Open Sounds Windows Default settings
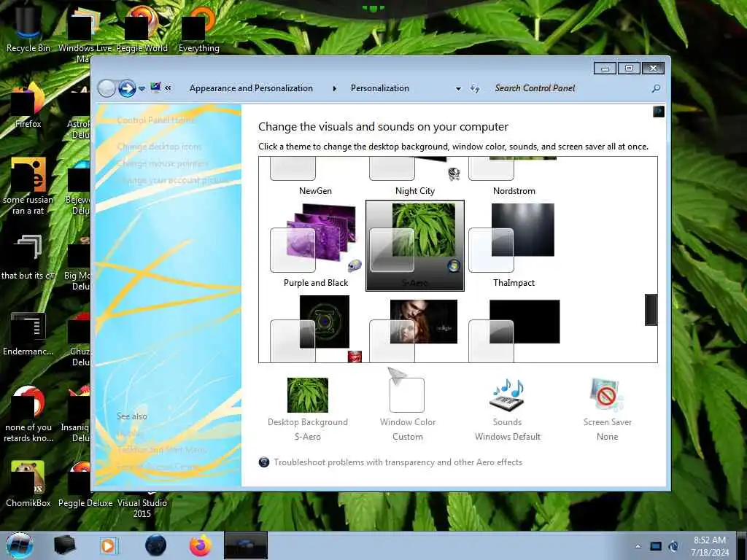 [508, 410]
